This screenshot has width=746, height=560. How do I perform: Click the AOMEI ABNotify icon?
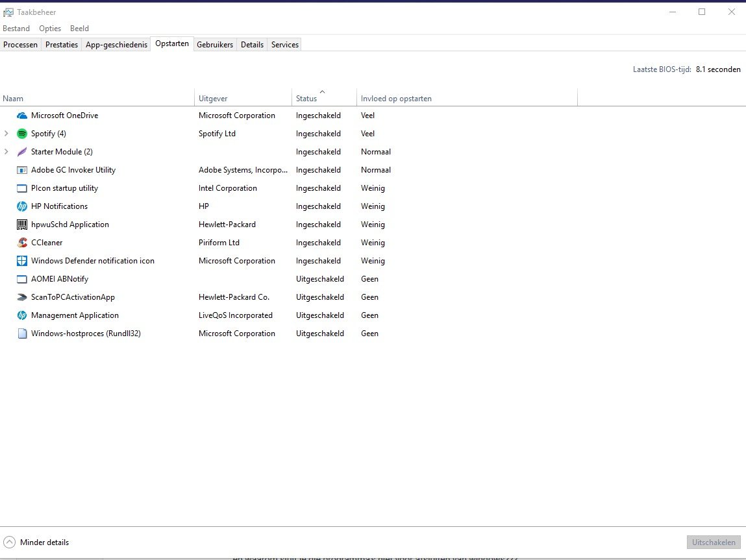click(22, 279)
